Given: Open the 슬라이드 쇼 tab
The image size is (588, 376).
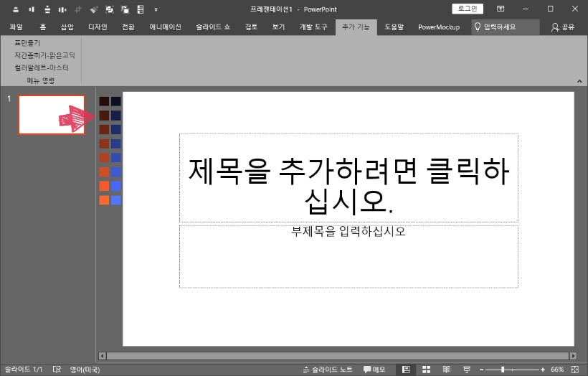Looking at the screenshot, I should click(213, 27).
